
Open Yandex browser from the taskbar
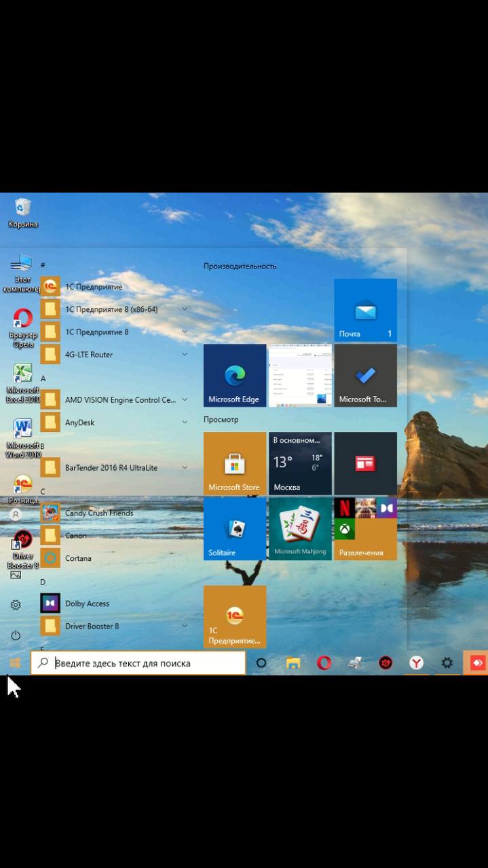click(x=416, y=663)
